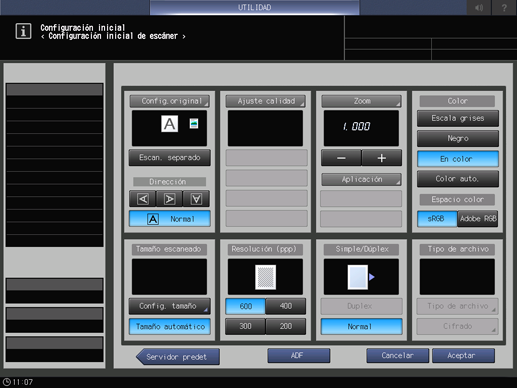Click the letter A original preview icon

pos(169,124)
